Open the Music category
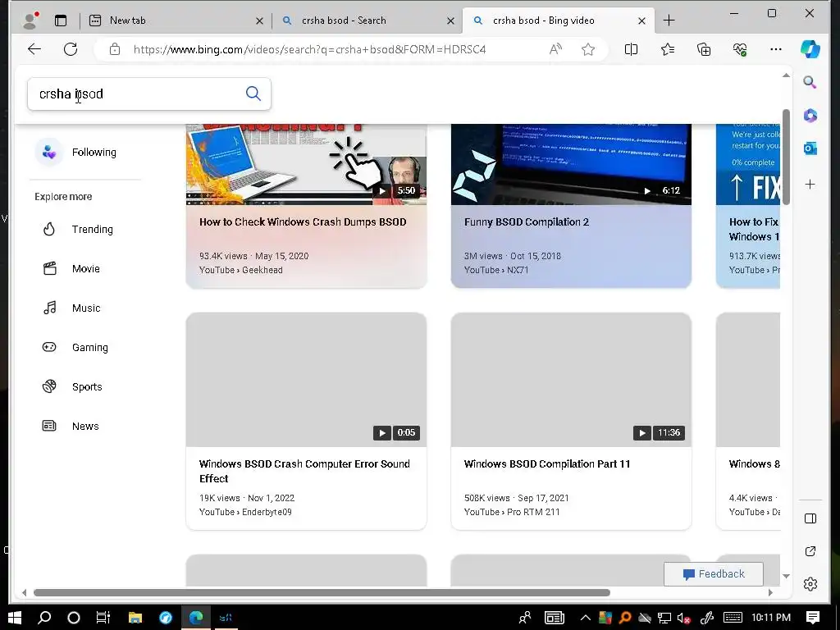Screen dimensions: 840x630 point(71,308)
